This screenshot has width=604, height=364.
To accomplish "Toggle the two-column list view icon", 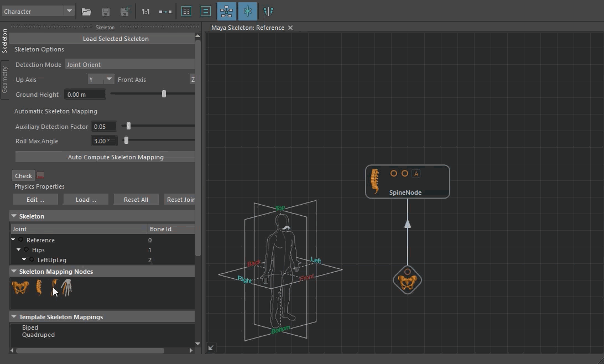I will [186, 11].
